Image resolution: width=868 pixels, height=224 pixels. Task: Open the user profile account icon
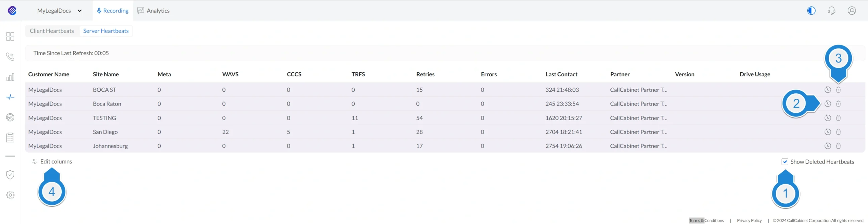pos(852,11)
